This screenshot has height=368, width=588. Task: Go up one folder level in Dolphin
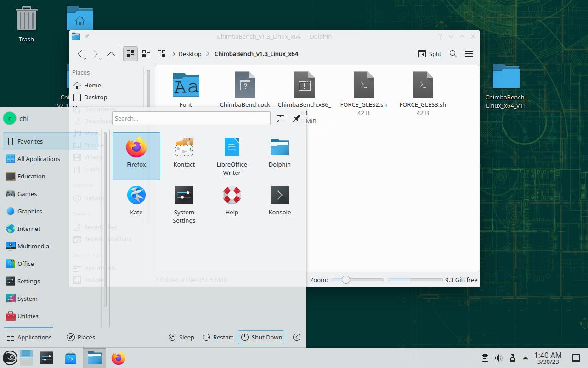pos(111,54)
